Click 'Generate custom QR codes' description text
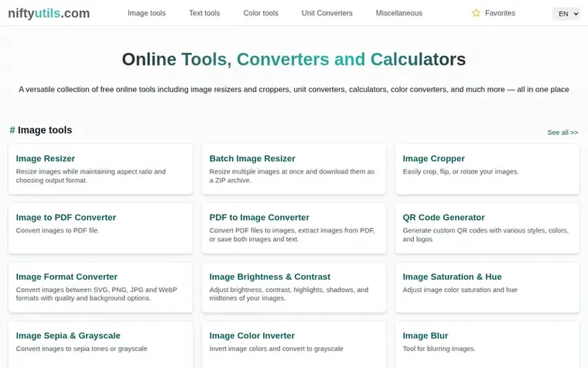Image resolution: width=588 pixels, height=368 pixels. [x=485, y=235]
